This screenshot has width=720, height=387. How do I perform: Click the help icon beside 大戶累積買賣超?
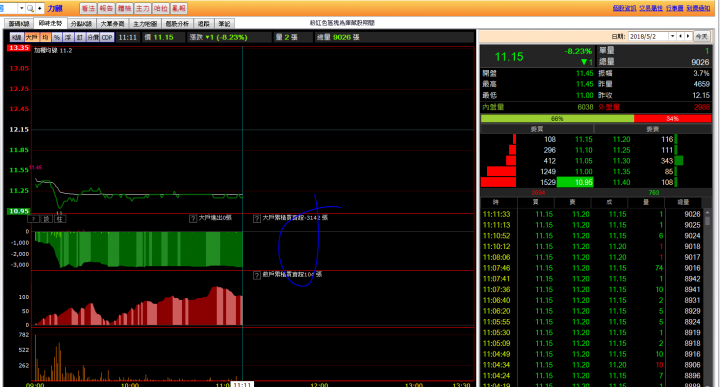(257, 219)
